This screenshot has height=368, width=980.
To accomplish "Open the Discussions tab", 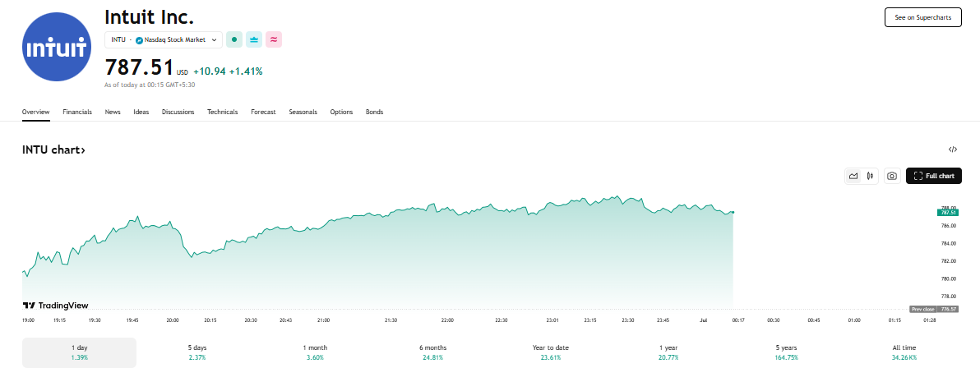I will 178,112.
